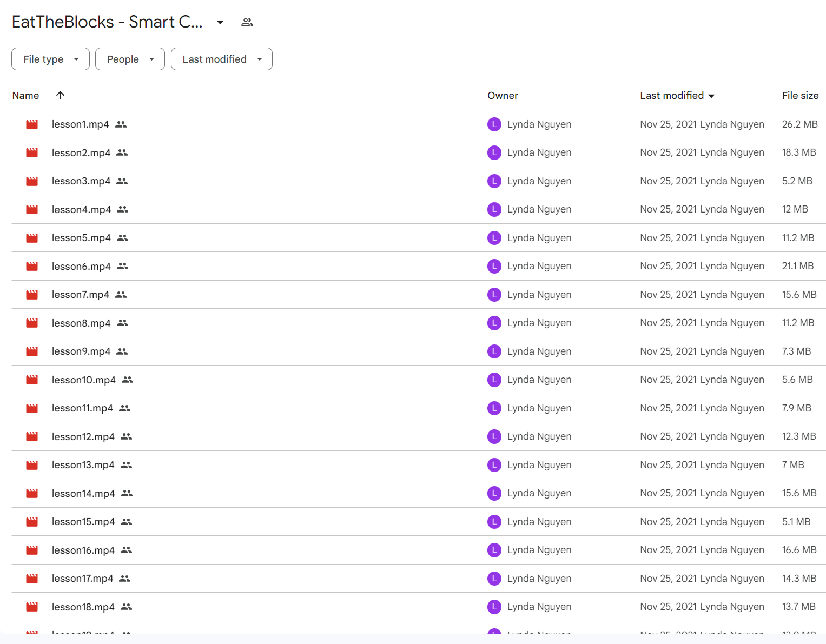Click the 13.7 MB file size value
The width and height of the screenshot is (826, 644).
(799, 607)
